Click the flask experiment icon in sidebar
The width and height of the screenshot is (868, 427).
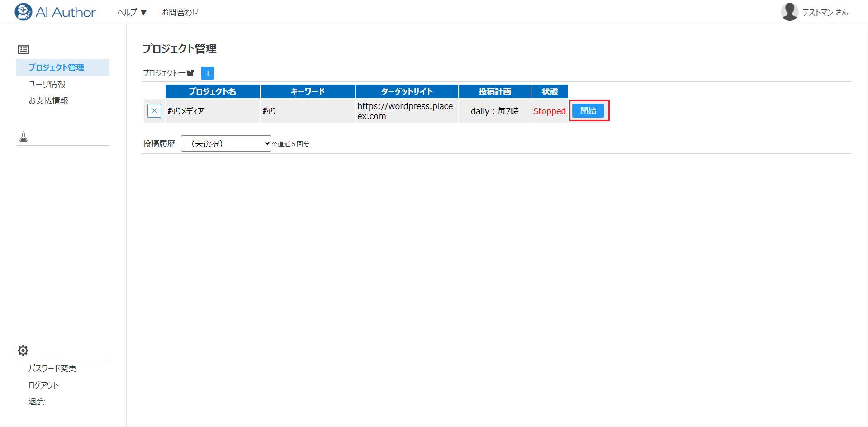24,136
